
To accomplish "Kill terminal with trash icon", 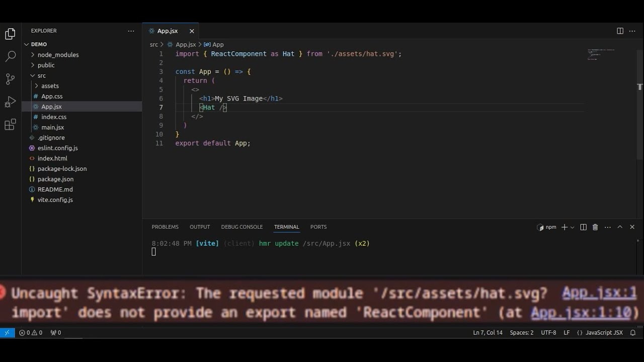I will click(x=595, y=227).
